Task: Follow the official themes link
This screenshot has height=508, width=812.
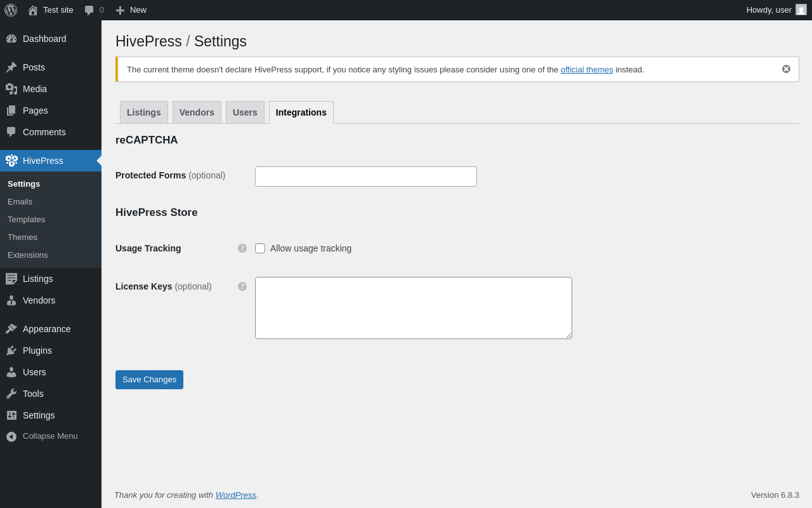Action: point(587,70)
